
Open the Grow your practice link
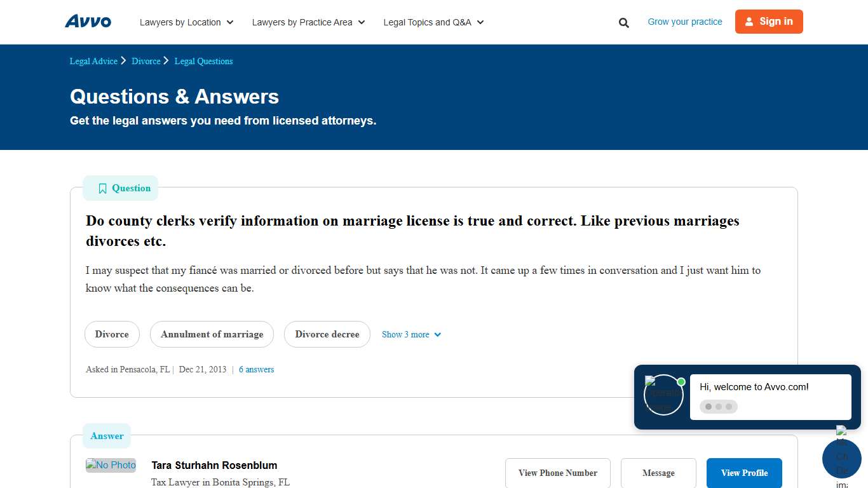[684, 22]
